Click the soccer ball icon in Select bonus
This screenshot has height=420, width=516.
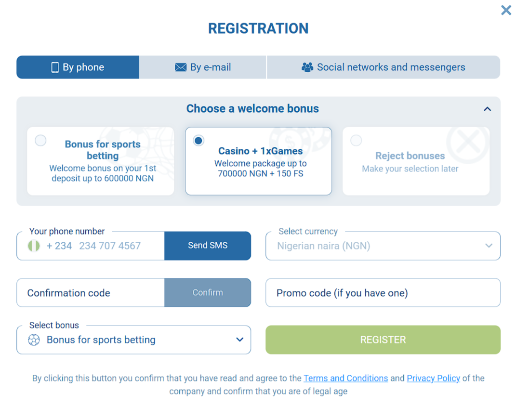pos(34,340)
